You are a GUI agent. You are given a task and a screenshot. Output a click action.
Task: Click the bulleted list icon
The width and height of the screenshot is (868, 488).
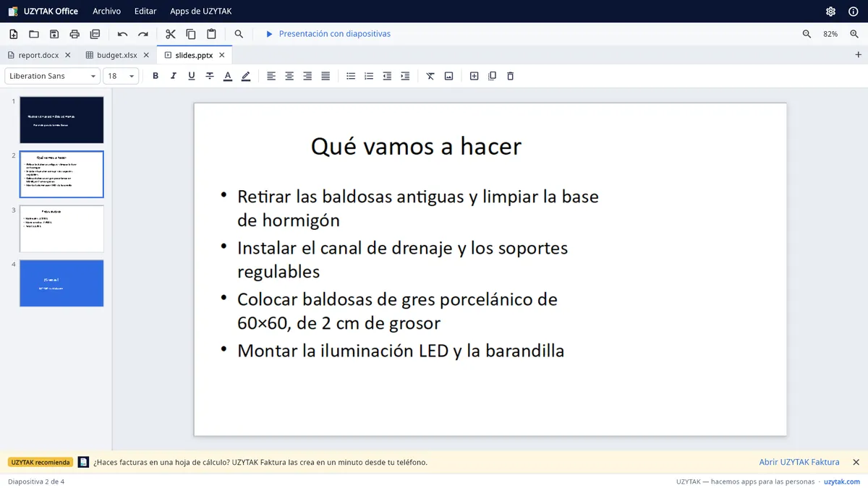pyautogui.click(x=351, y=76)
